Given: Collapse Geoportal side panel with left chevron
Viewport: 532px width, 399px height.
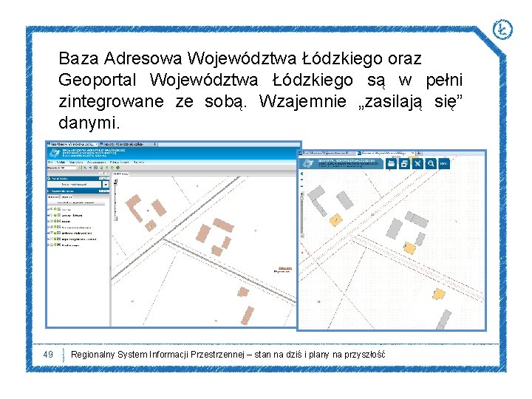Looking at the screenshot, I should 301,174.
